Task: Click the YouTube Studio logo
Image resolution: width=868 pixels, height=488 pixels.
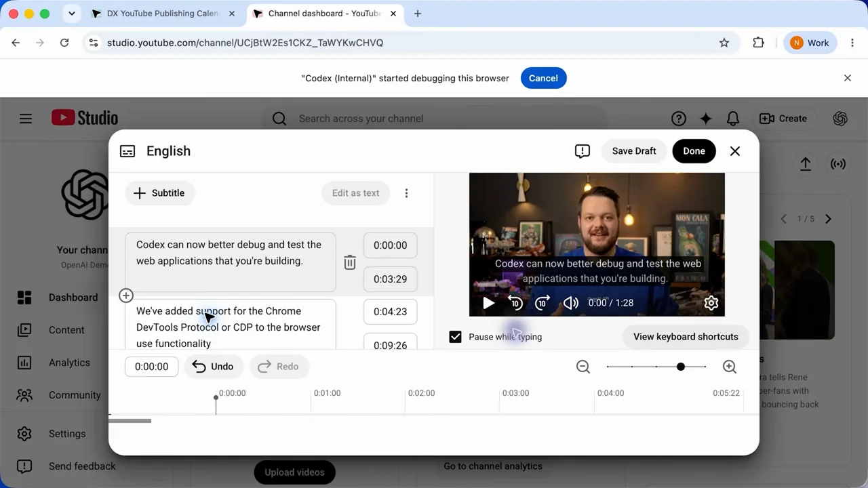Action: (85, 118)
